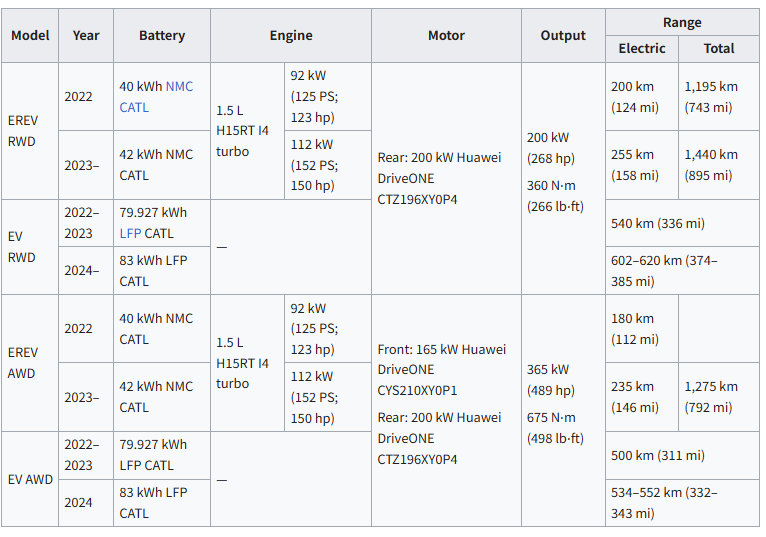
Task: Select the 1,275 km total range cell
Action: 718,397
